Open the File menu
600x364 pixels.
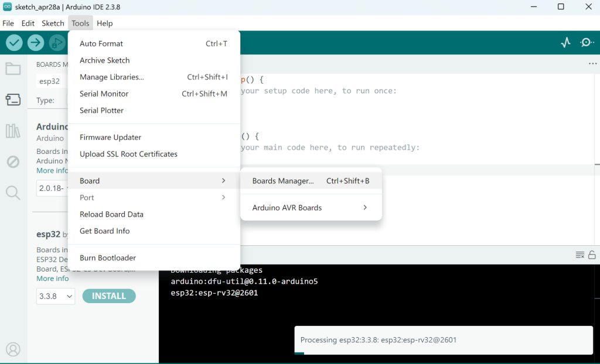[x=8, y=23]
